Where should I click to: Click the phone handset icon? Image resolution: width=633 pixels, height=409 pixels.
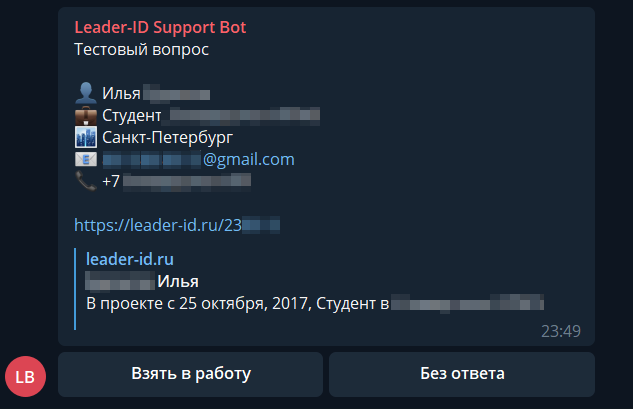point(86,181)
